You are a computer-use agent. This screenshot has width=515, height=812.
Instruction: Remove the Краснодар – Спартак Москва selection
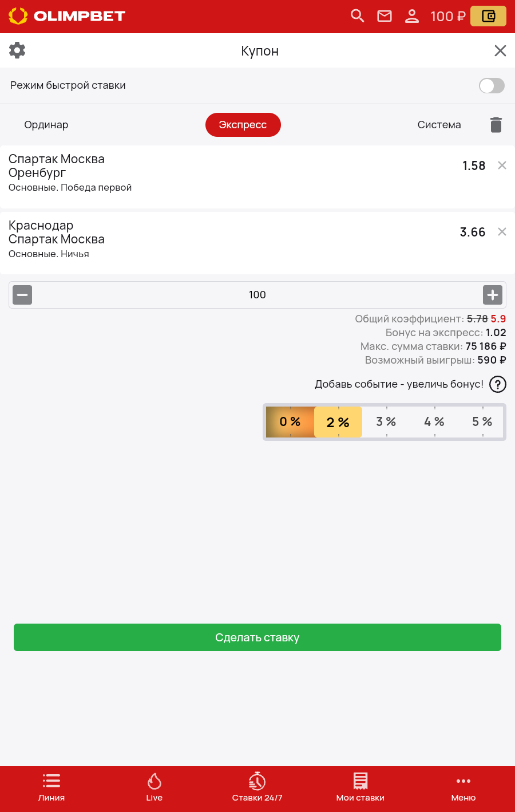pos(502,232)
